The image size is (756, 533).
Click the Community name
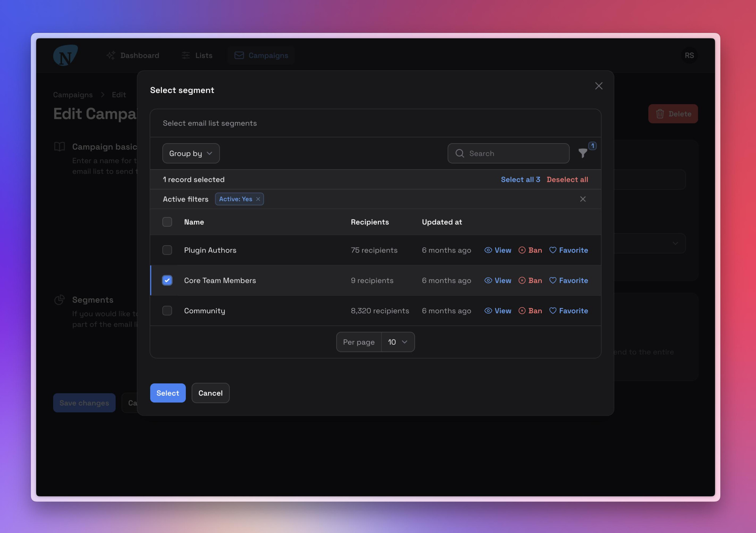coord(204,311)
